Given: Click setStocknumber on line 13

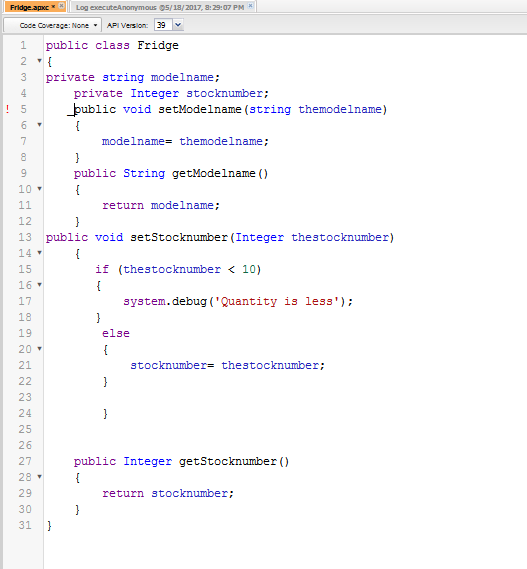Looking at the screenshot, I should [x=179, y=237].
